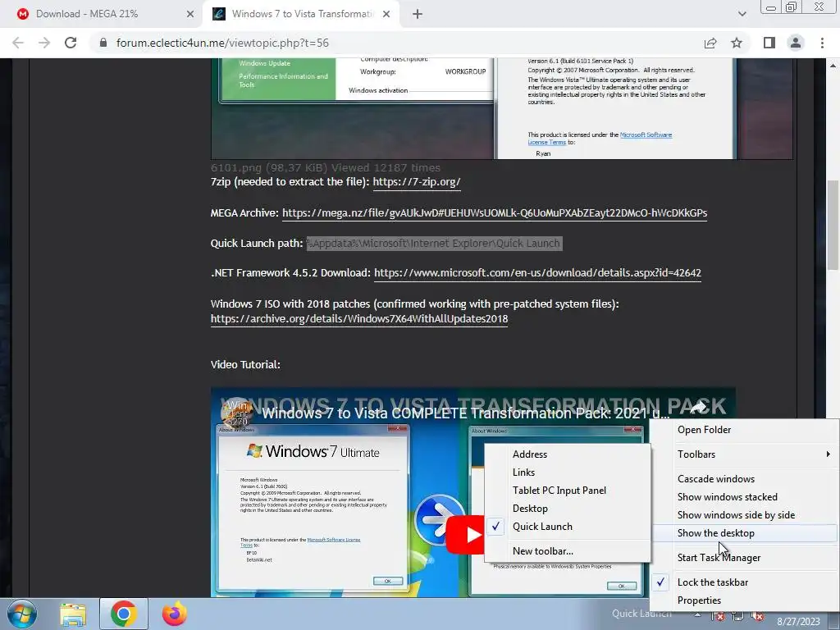Close the Download - MEGA tab
The height and width of the screenshot is (630, 840).
click(x=190, y=14)
